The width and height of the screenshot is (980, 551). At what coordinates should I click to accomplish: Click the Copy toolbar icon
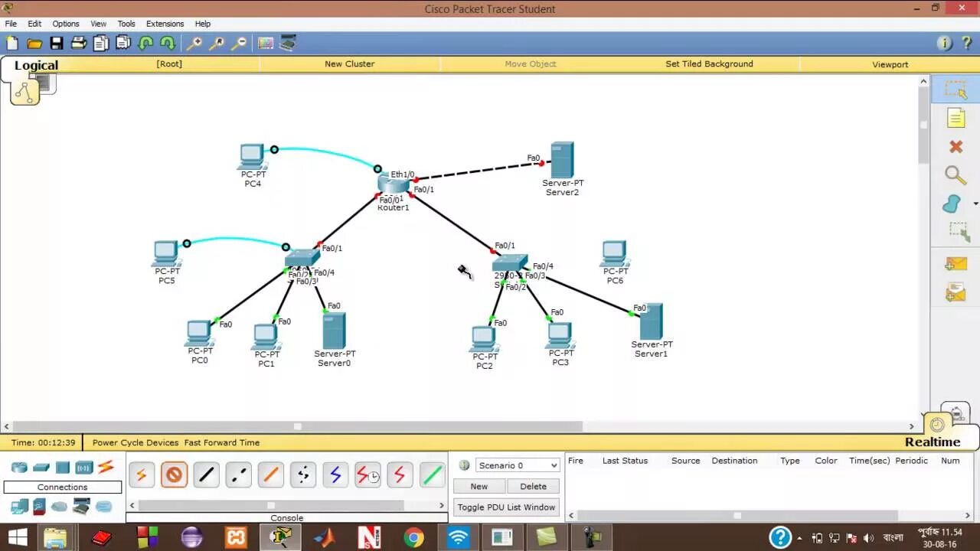click(x=101, y=44)
